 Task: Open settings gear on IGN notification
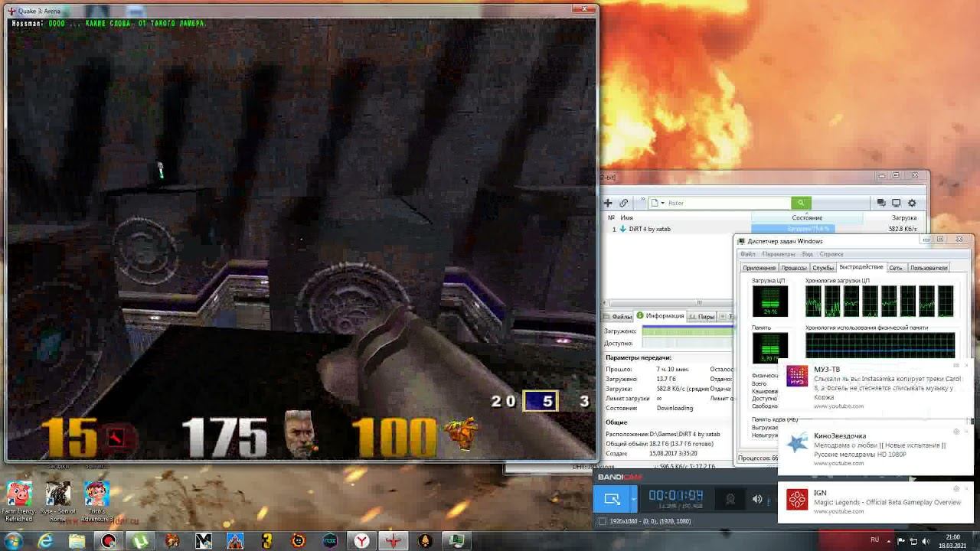956,488
